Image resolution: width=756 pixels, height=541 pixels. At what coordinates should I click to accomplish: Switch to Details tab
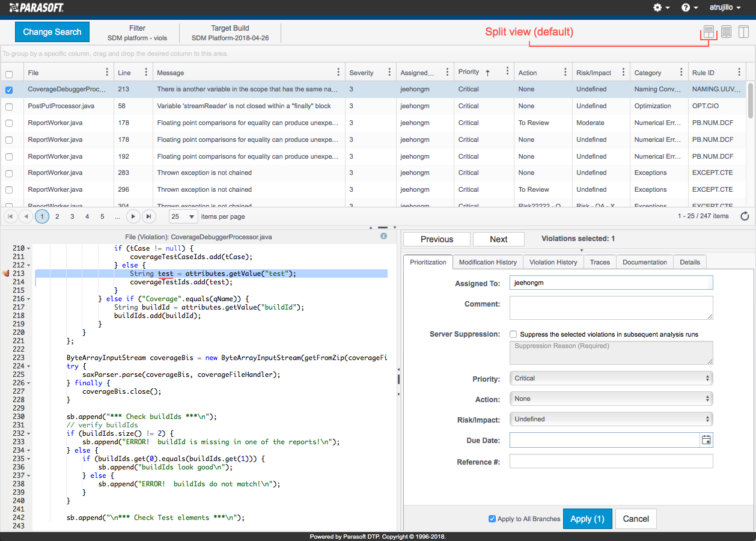click(x=690, y=262)
